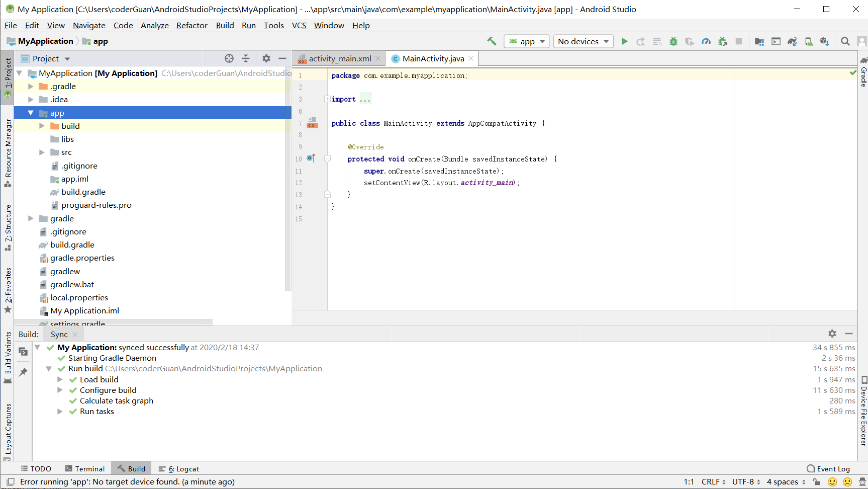868x489 pixels.
Task: Click Collapse All icon in Project panel
Action: 246,58
